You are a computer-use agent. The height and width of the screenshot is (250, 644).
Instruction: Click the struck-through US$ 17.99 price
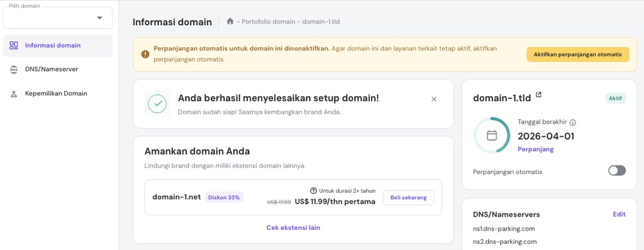(279, 202)
